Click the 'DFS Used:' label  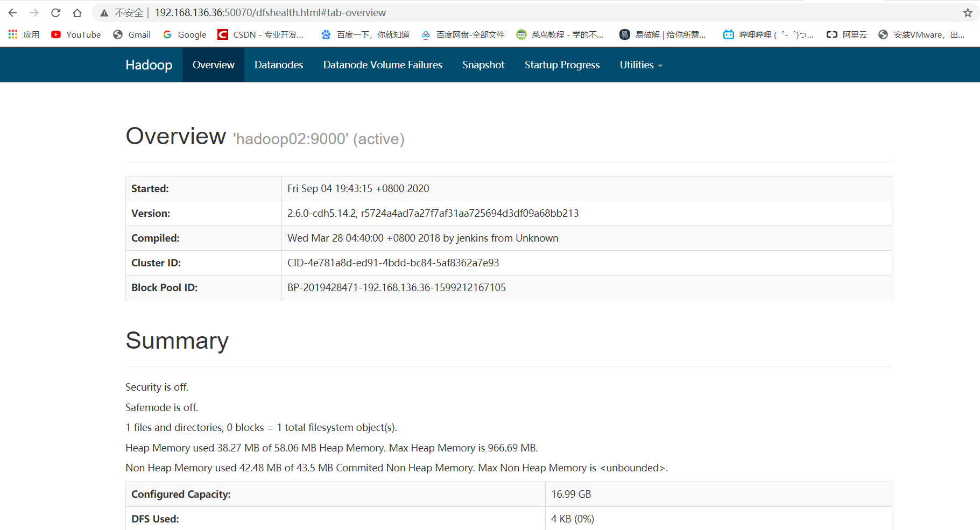(155, 519)
